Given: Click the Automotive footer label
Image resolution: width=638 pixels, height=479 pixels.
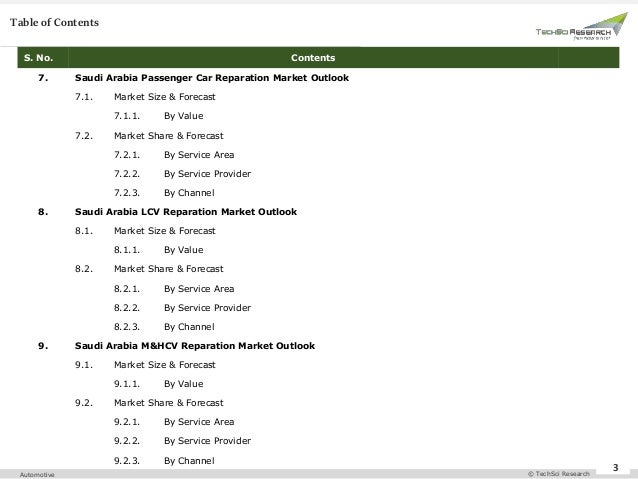Looking at the screenshot, I should click(x=37, y=475).
